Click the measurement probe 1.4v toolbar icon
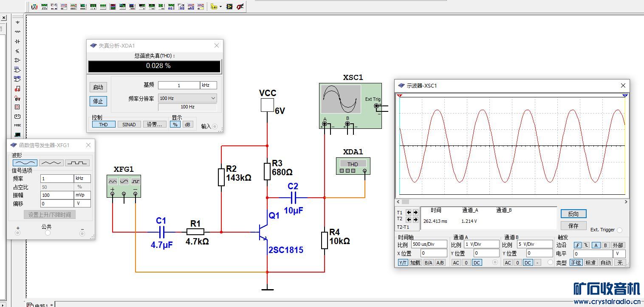 pos(214,7)
